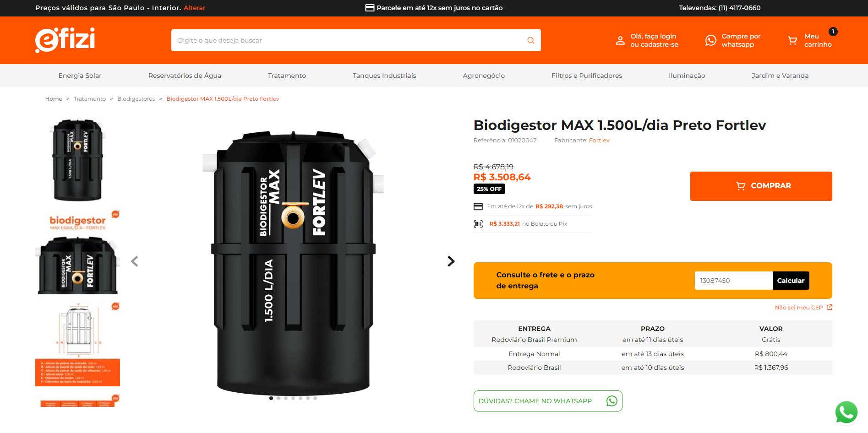
Task: Click the search magnifier icon
Action: [531, 40]
